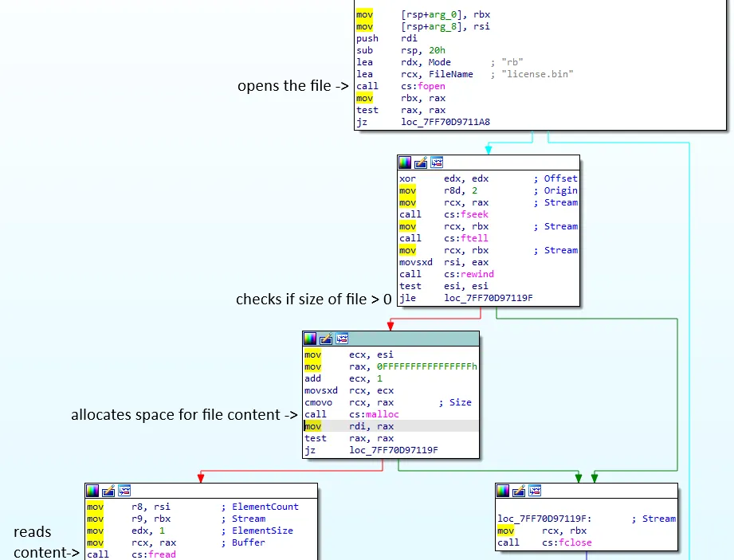Screen dimensions: 734x560
Task: Click the cs:malloc call reference
Action: (x=377, y=414)
